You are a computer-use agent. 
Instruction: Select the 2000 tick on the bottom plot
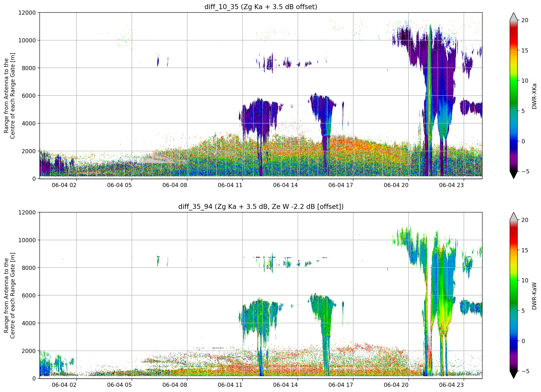coord(29,351)
